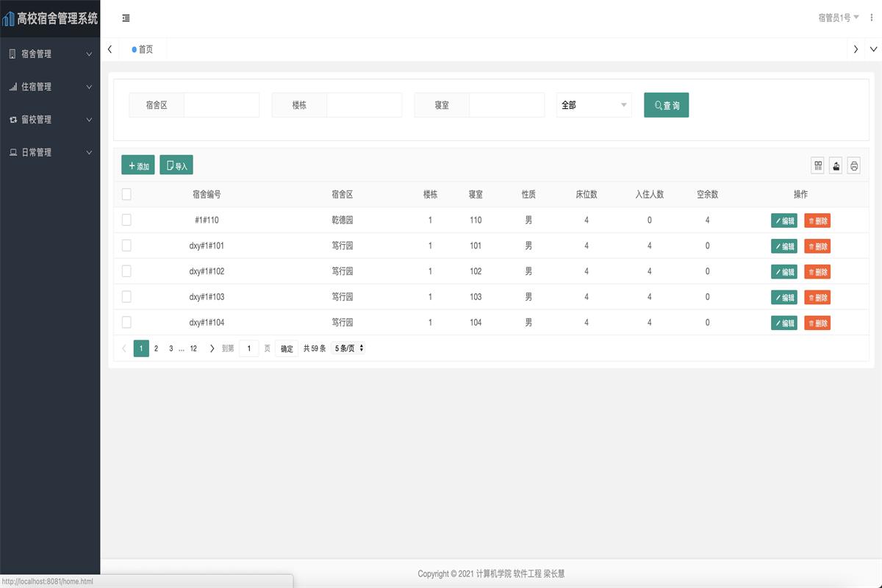This screenshot has height=588, width=882.
Task: Expand the 宿舍管理 sidebar menu
Action: point(50,54)
